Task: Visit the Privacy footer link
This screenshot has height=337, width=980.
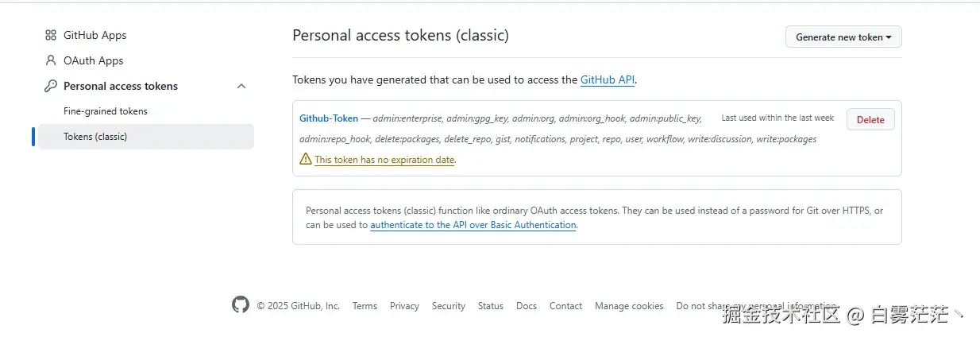Action: (404, 306)
